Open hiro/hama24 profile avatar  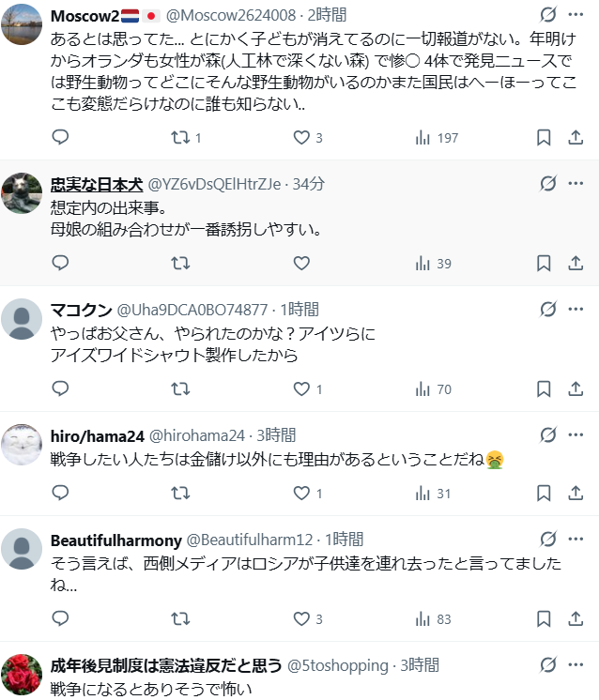23,446
